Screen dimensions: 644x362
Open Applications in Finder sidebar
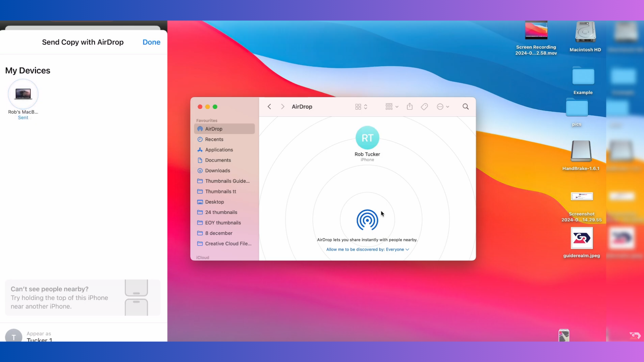[x=224, y=150]
